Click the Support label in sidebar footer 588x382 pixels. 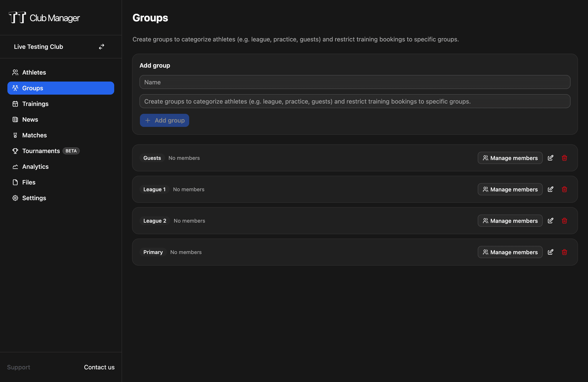(x=19, y=367)
